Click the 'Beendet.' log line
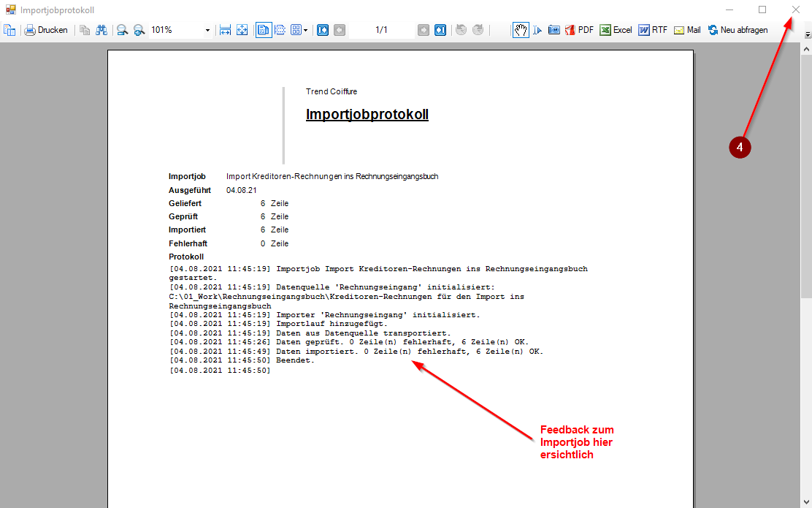The image size is (812, 508). click(x=295, y=360)
